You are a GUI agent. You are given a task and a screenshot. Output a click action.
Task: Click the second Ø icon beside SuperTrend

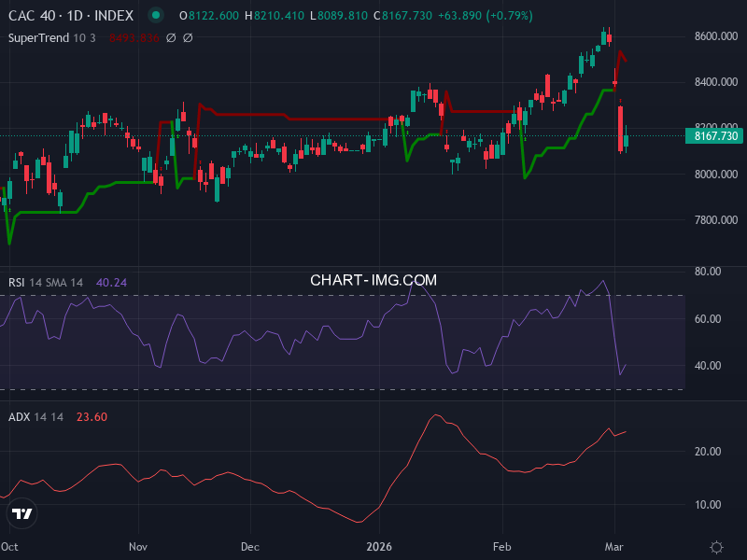(x=187, y=37)
